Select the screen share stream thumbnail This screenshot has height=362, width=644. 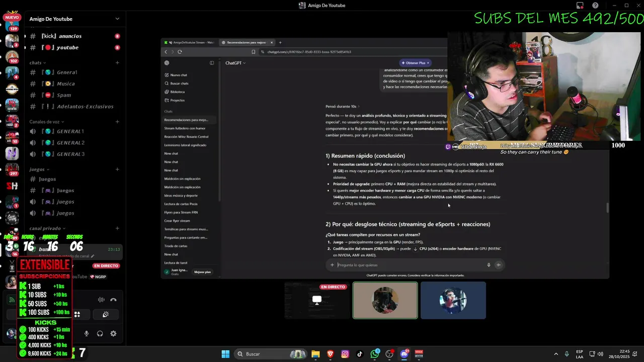click(317, 300)
